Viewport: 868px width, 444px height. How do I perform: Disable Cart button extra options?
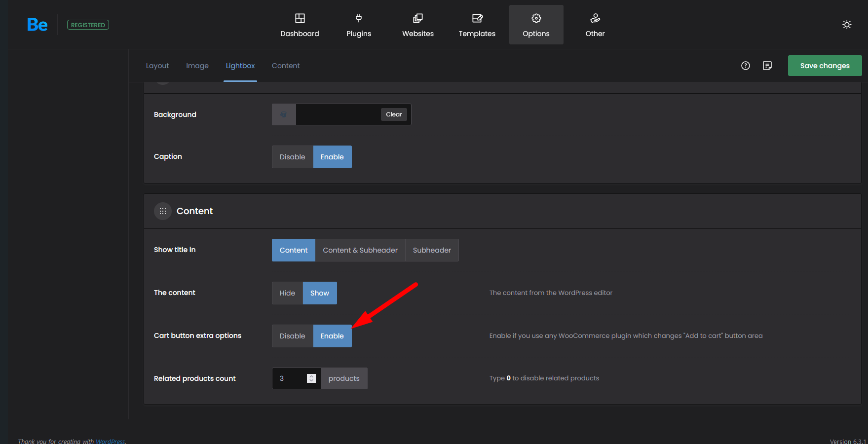tap(293, 336)
